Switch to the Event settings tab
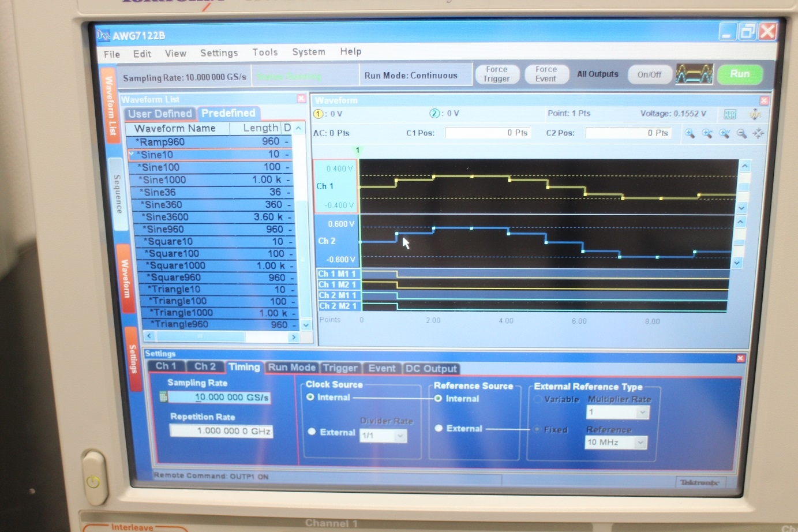The width and height of the screenshot is (798, 532). coord(382,368)
